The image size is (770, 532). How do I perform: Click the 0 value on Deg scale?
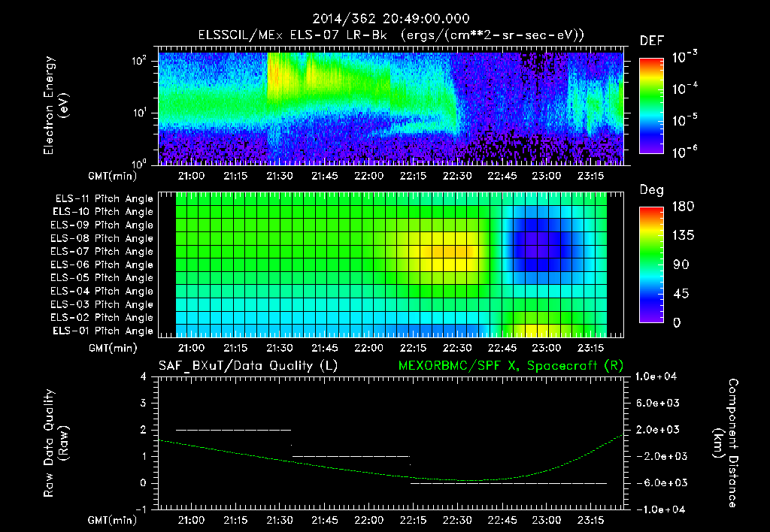point(678,323)
